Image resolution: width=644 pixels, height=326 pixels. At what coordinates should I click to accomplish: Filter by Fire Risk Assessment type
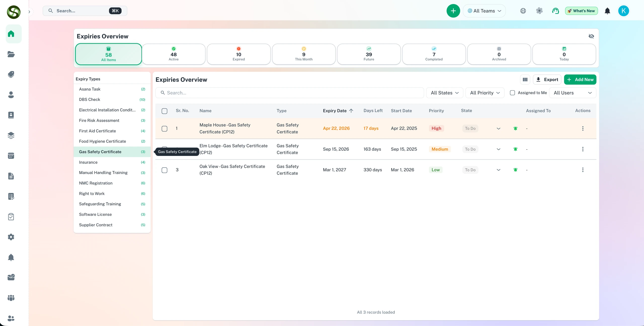(112, 120)
